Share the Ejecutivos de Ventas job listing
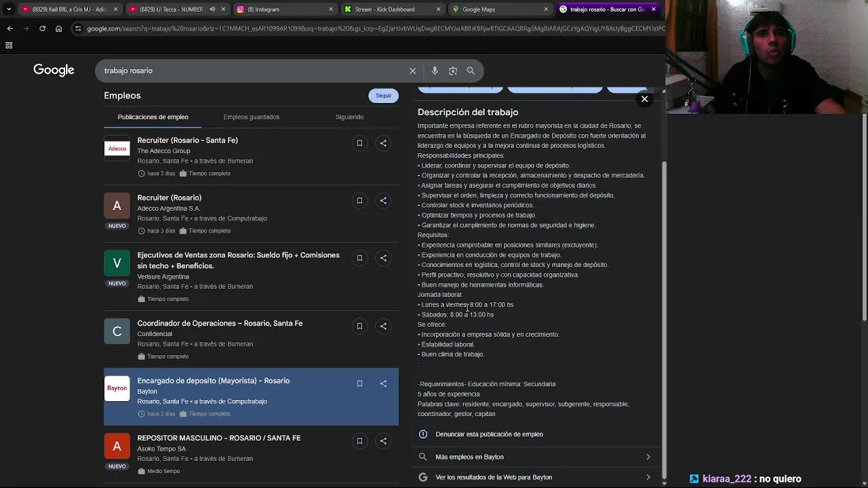This screenshot has height=488, width=868. point(383,258)
